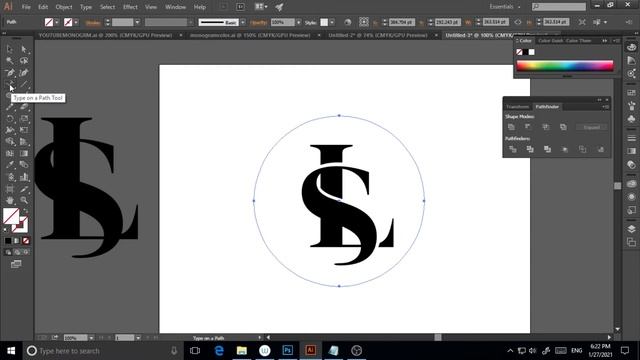Open the Layers panel from dock
The height and width of the screenshot is (360, 640).
(x=631, y=229)
